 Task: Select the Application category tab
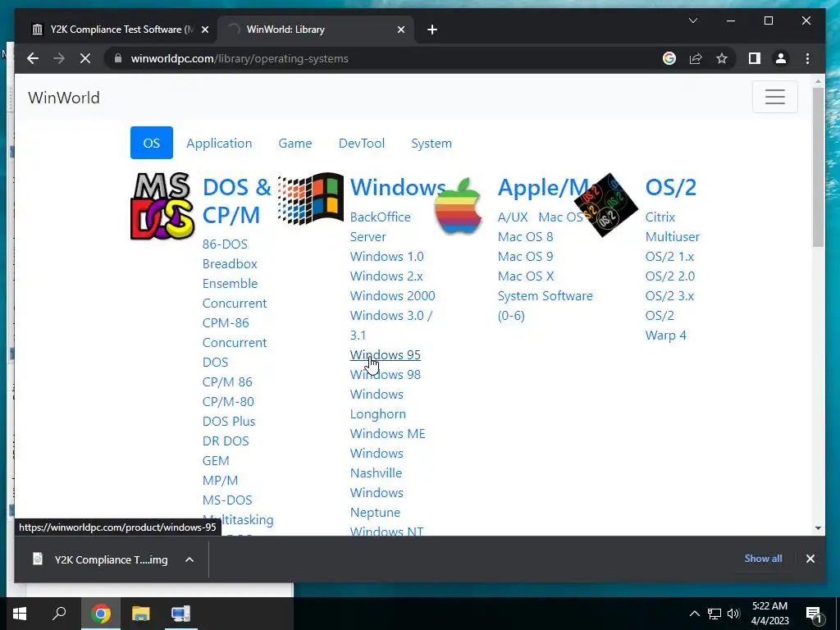219,143
